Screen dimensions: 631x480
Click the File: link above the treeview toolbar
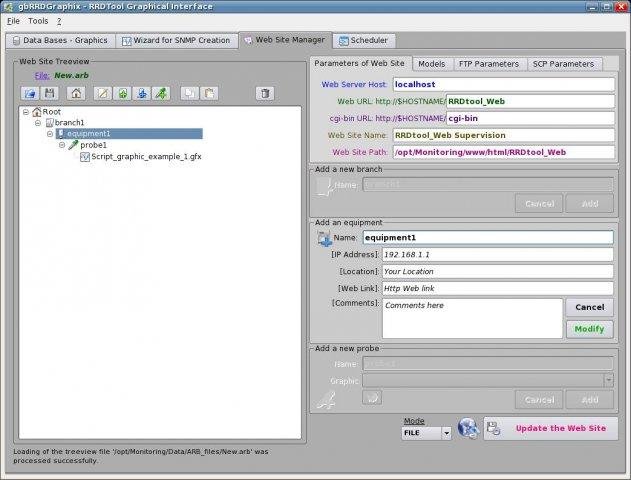click(42, 76)
